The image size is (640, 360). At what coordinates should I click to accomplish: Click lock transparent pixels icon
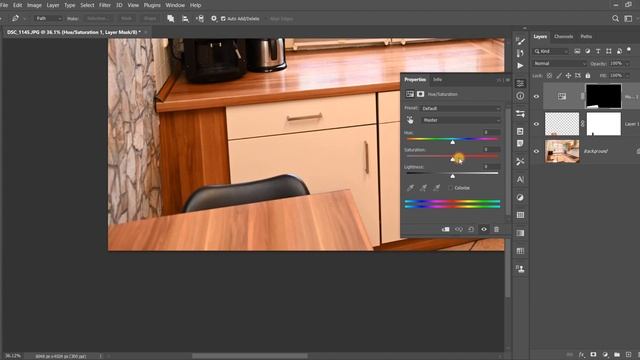(549, 76)
